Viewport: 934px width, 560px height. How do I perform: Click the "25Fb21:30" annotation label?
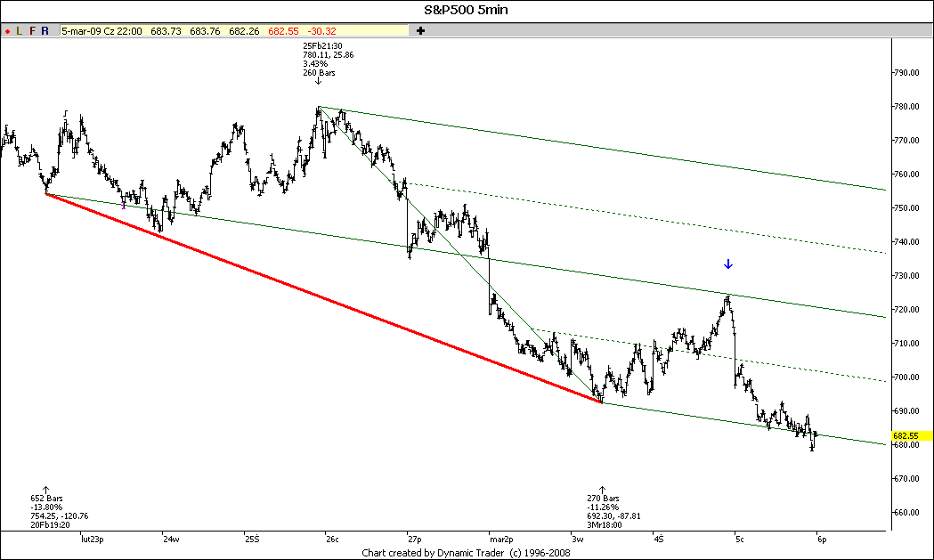coord(323,46)
